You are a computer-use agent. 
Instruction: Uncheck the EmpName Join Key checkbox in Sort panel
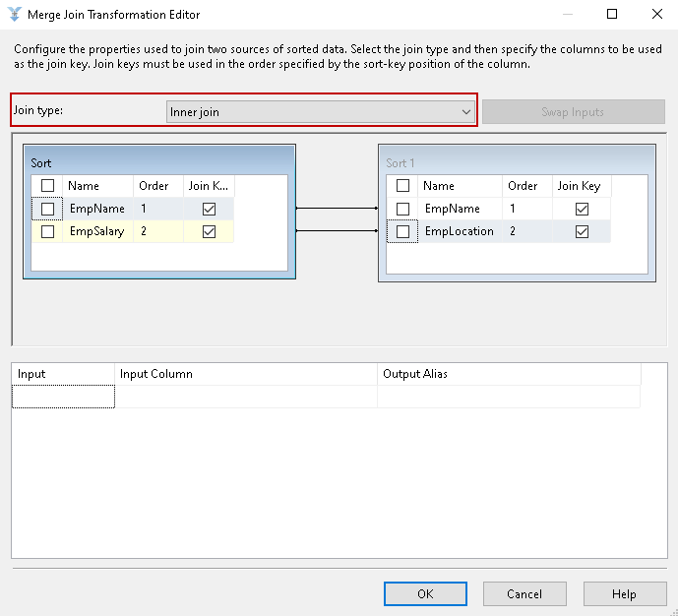pos(209,209)
